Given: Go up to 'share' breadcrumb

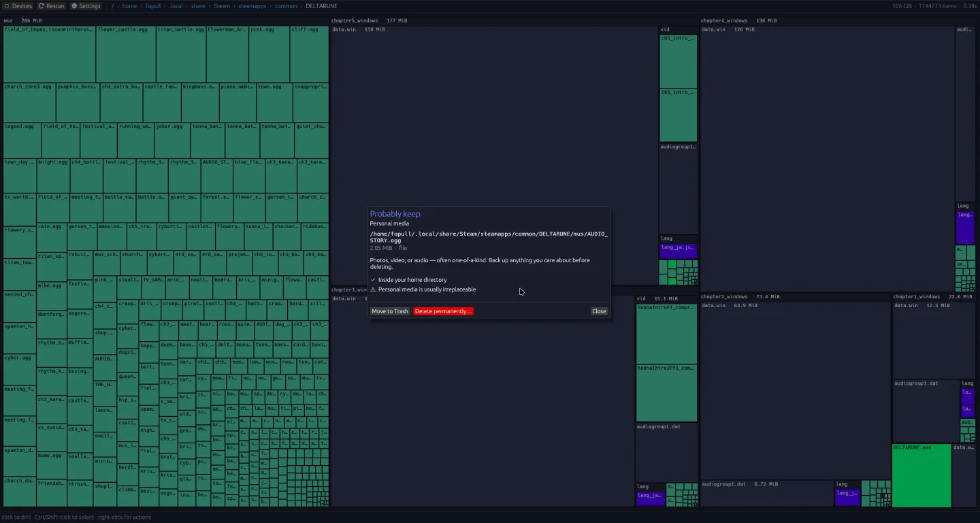Looking at the screenshot, I should [198, 6].
